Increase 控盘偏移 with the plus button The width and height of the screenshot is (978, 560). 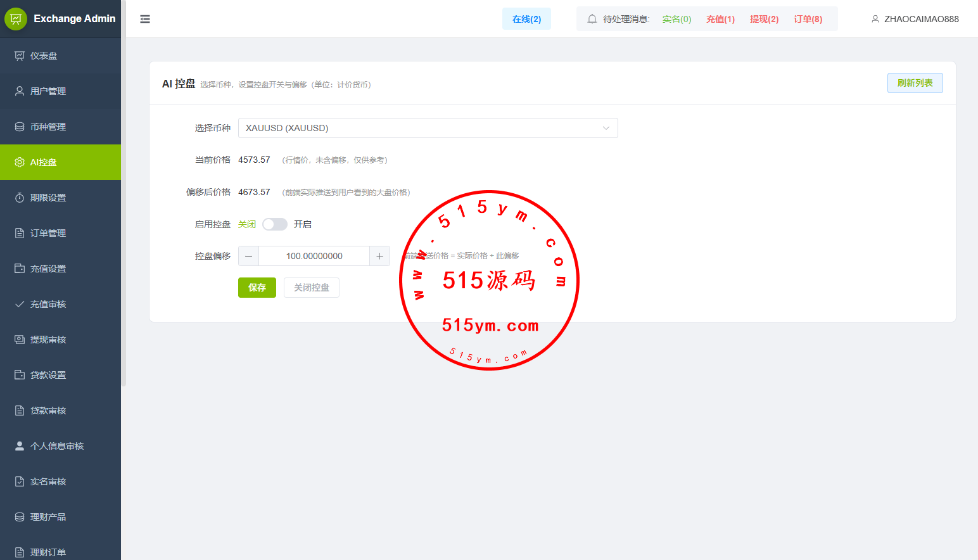(x=379, y=256)
